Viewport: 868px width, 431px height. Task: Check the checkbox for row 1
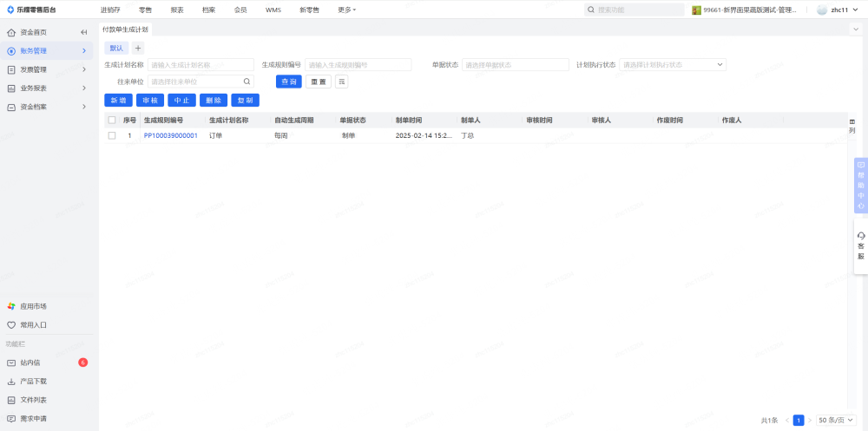point(111,136)
